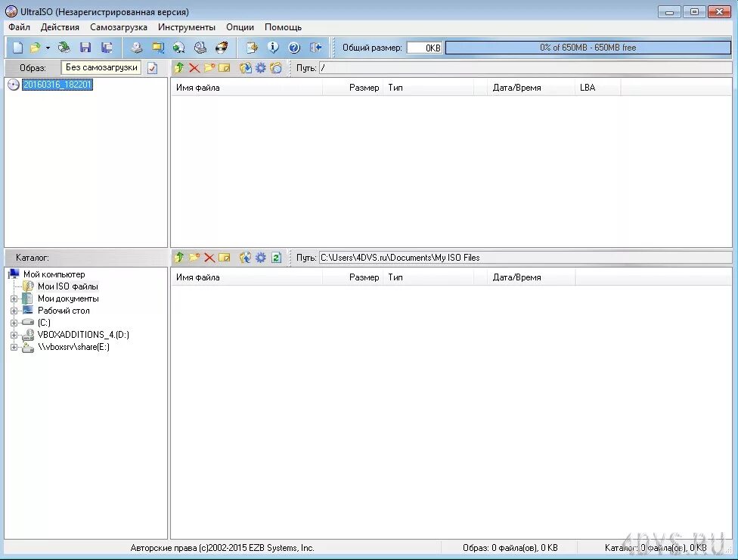Burn CD/DVD image with flaming disc icon
The image size is (738, 560).
(x=222, y=48)
